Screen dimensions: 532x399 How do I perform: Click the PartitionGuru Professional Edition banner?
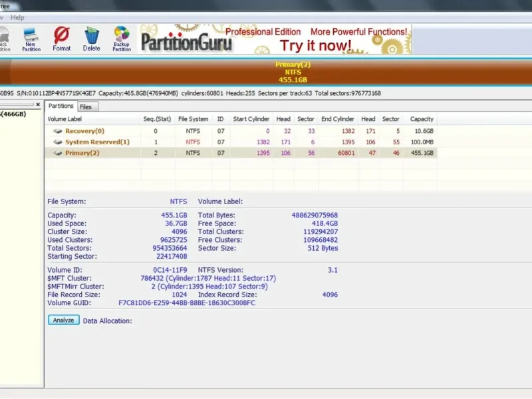coord(275,39)
